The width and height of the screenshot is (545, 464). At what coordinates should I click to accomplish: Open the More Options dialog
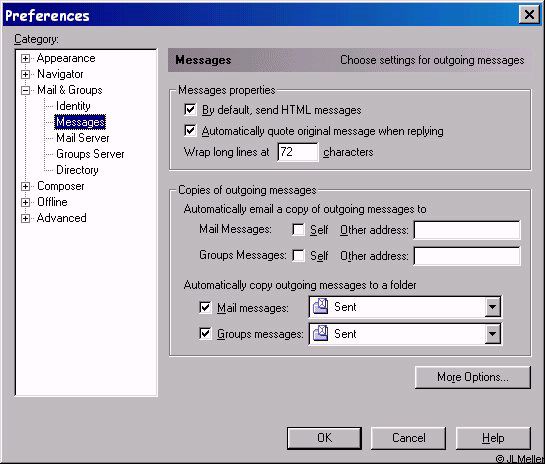click(473, 377)
